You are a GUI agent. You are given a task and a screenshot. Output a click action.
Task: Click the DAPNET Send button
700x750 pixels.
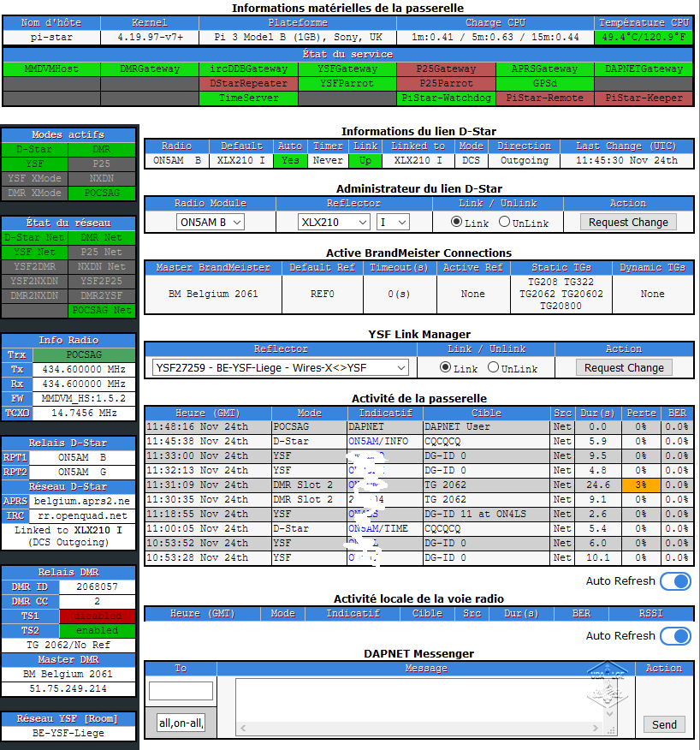(x=664, y=724)
